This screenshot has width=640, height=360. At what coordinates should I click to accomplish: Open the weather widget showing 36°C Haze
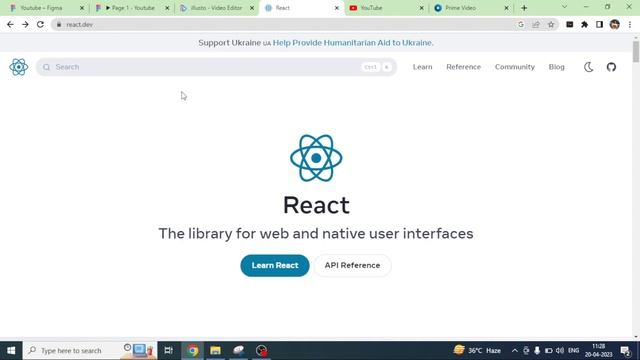(477, 350)
